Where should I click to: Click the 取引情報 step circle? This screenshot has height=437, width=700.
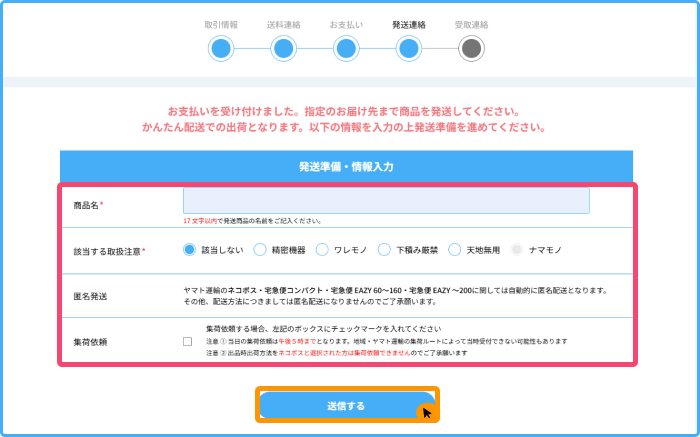tap(221, 48)
